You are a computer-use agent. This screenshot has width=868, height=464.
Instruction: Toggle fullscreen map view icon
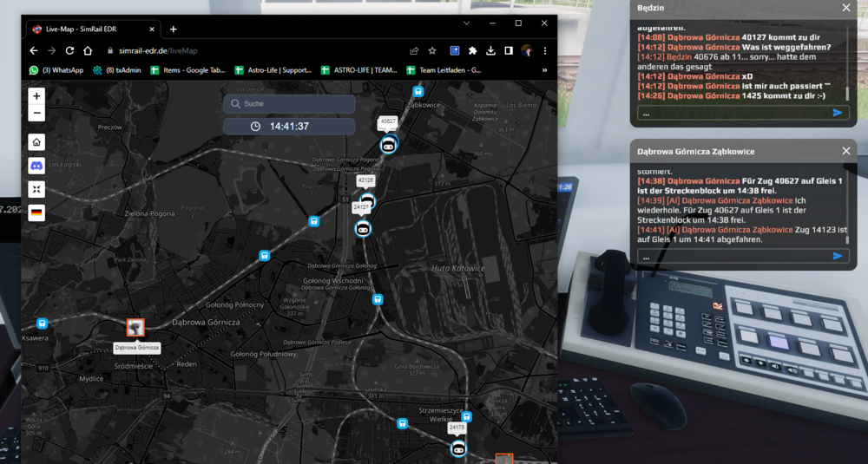[36, 189]
